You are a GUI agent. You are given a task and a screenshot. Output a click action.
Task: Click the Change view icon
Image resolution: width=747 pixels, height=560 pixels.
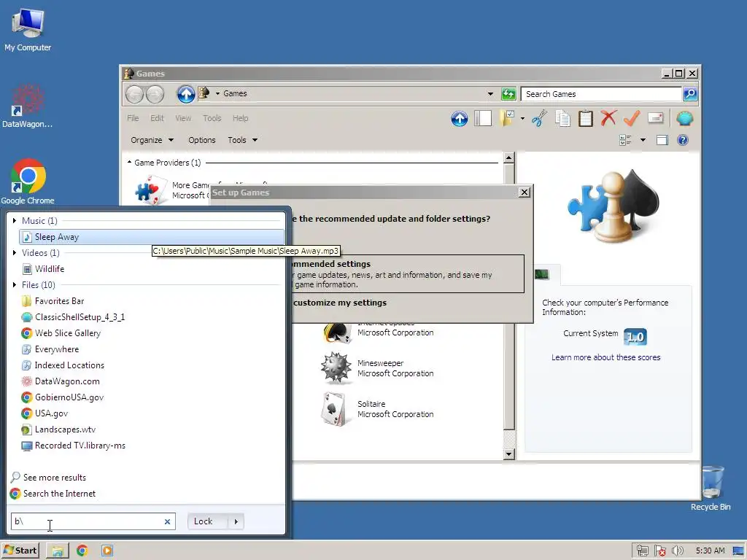click(x=625, y=140)
